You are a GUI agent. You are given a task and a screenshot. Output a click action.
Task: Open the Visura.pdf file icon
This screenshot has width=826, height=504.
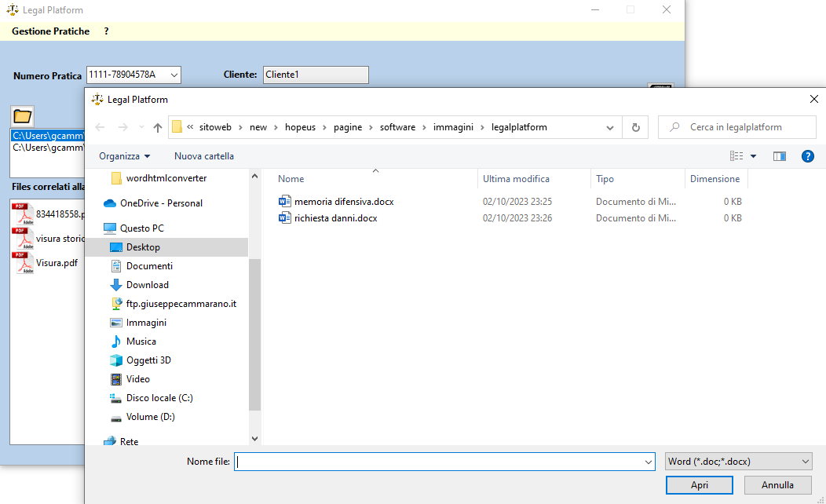pos(24,263)
